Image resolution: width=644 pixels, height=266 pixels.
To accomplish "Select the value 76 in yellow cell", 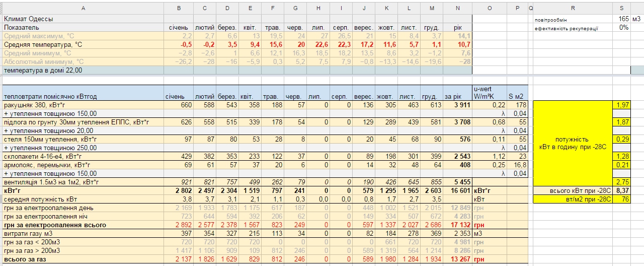I will 621,199.
